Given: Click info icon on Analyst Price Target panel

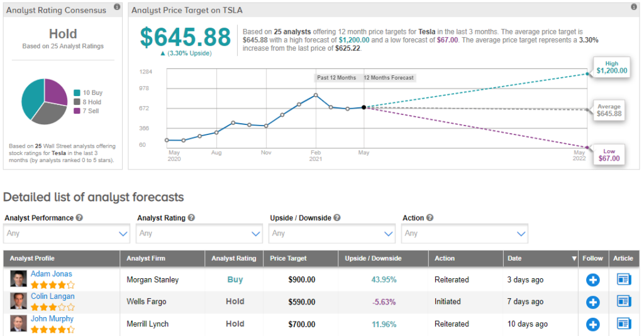Looking at the screenshot, I should click(633, 8).
